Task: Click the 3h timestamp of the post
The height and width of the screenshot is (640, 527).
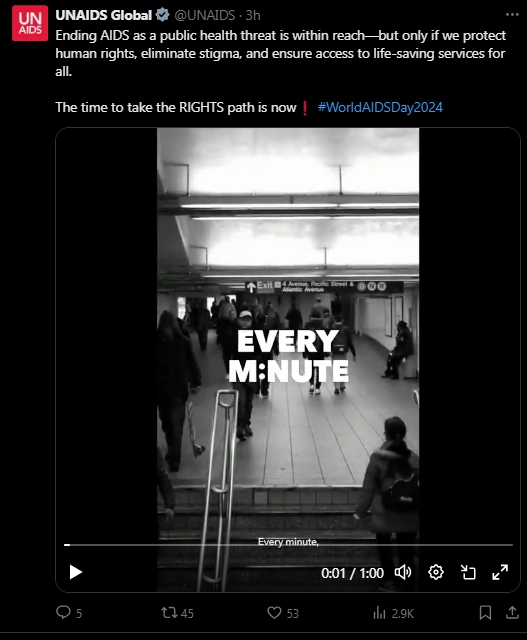Action: pyautogui.click(x=253, y=16)
